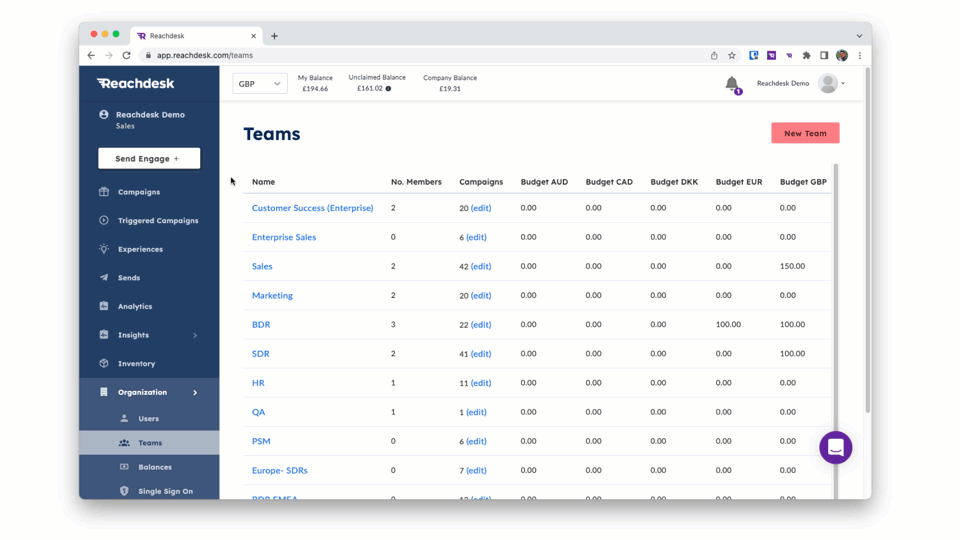960x540 pixels.
Task: Close the Reachdesk browser tab
Action: tap(253, 36)
